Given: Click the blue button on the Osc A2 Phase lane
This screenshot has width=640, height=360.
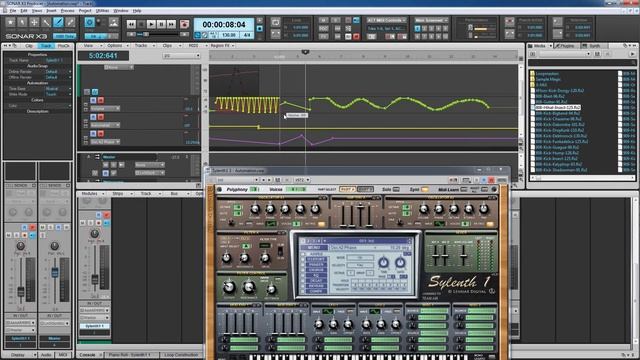Looking at the screenshot, I should coord(93,133).
